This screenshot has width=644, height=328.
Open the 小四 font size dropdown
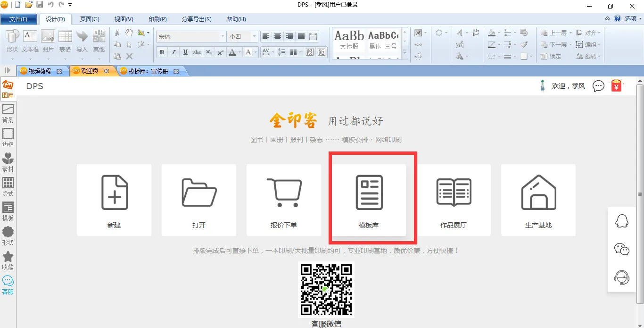(x=254, y=36)
